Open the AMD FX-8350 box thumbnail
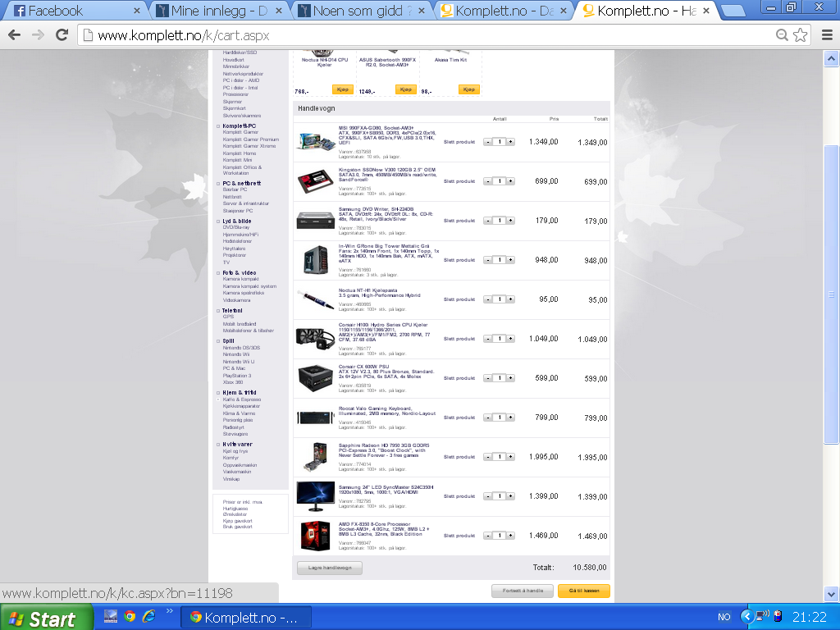Screen dimensions: 840x630 (x=316, y=536)
